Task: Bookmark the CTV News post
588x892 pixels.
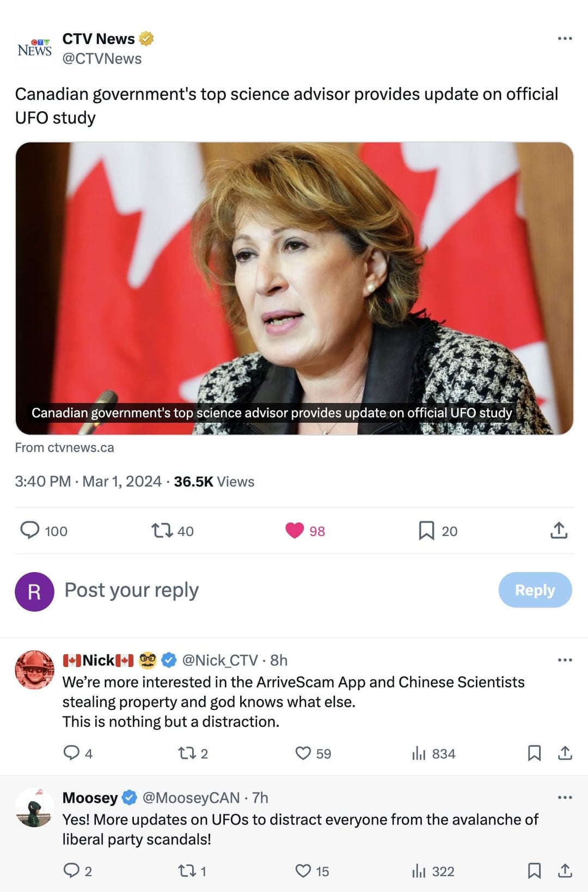Action: point(426,530)
